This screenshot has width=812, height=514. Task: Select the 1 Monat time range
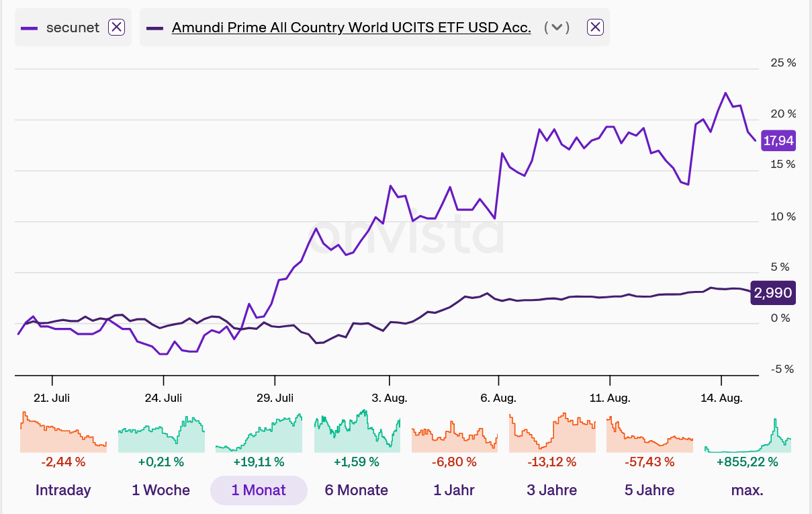tap(259, 490)
